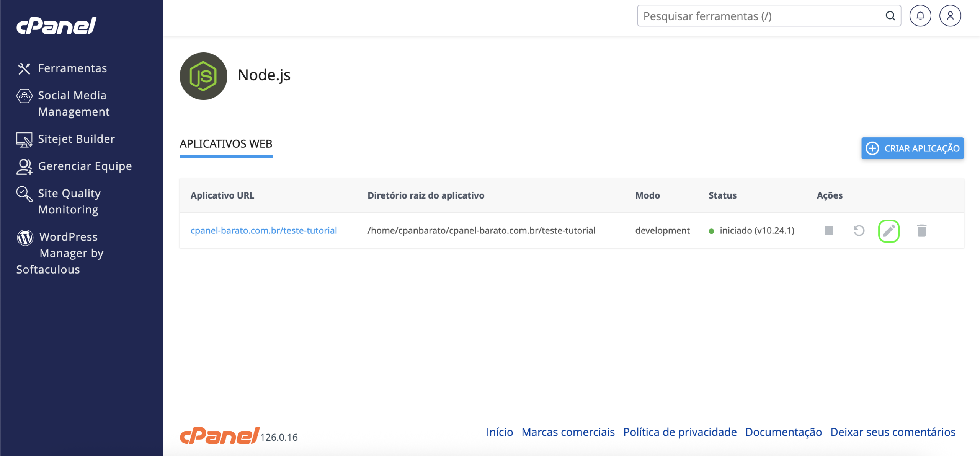Open Política de privacidade link
The width and height of the screenshot is (980, 456).
coord(680,432)
